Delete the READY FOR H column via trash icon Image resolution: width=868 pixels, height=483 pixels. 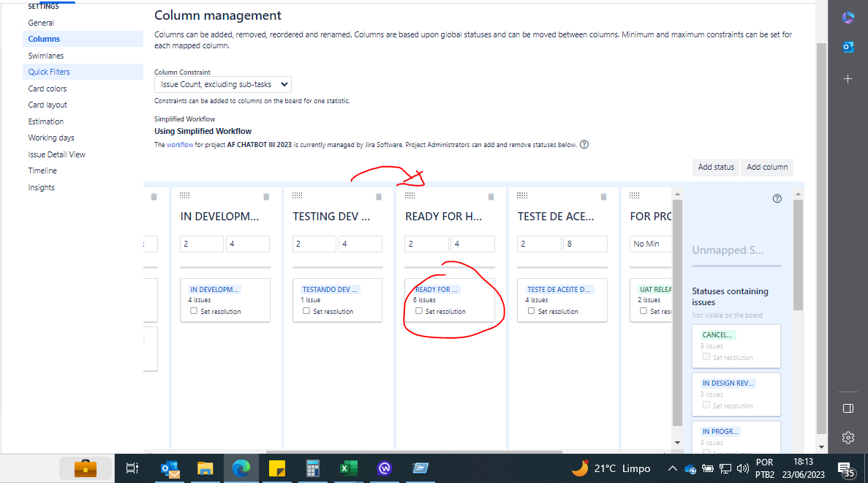click(x=491, y=195)
